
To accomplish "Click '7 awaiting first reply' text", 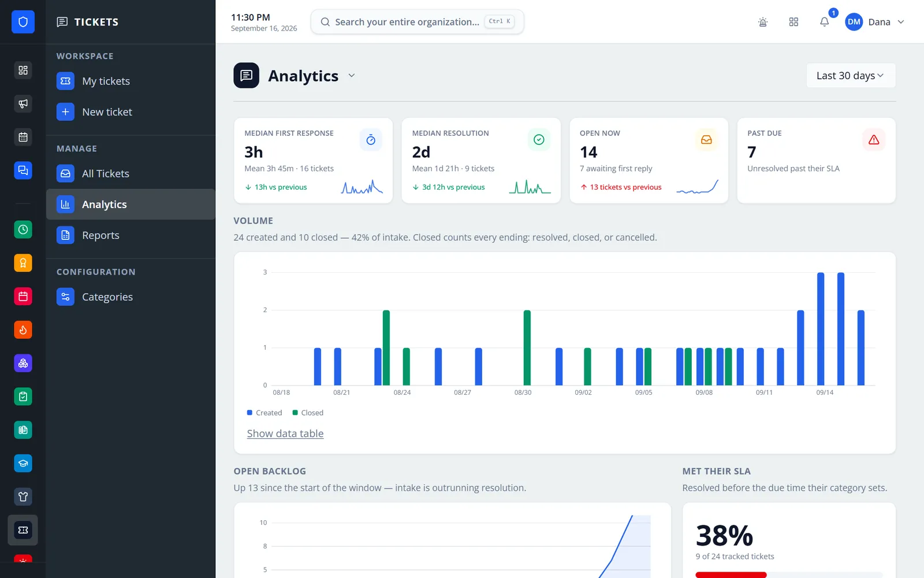I will click(x=616, y=169).
